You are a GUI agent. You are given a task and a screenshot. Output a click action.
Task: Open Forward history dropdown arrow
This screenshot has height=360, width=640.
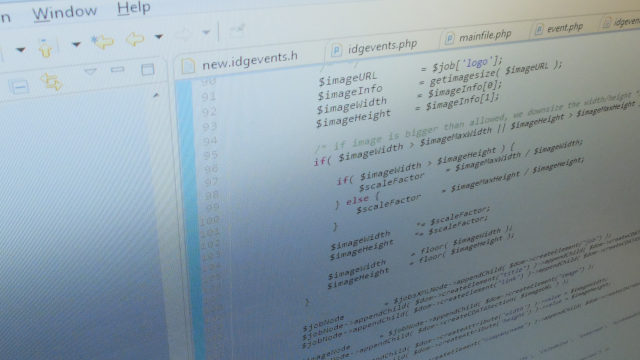click(206, 32)
